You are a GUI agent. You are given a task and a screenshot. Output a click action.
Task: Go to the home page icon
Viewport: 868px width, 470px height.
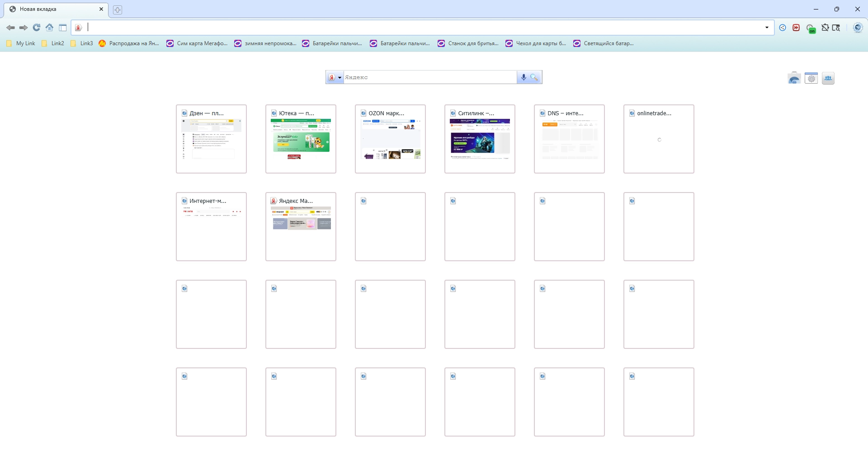(50, 28)
